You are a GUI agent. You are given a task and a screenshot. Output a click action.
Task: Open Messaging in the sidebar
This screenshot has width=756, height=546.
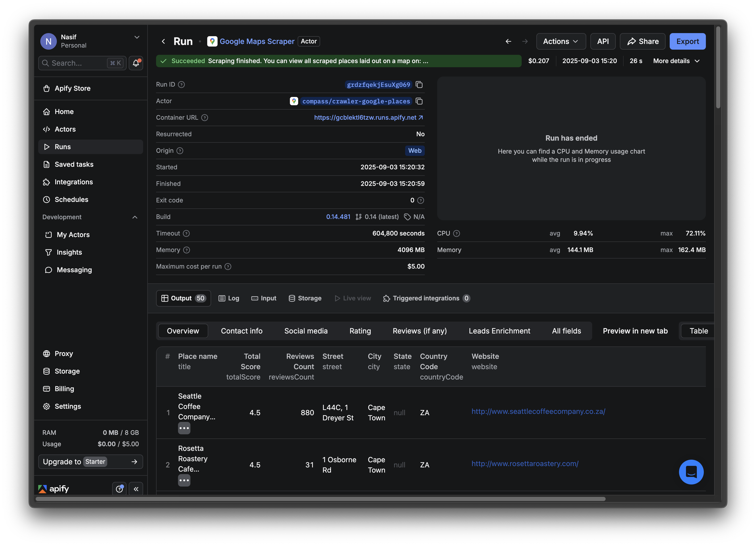point(73,270)
